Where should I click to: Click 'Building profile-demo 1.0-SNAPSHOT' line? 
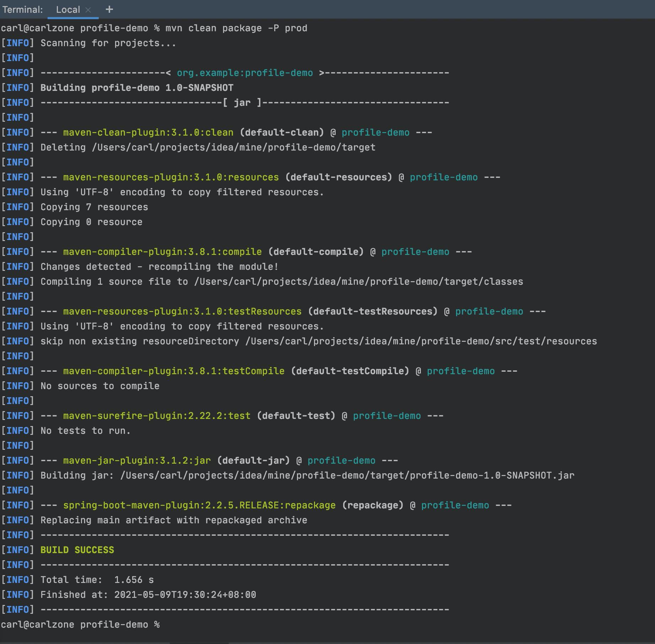point(137,88)
